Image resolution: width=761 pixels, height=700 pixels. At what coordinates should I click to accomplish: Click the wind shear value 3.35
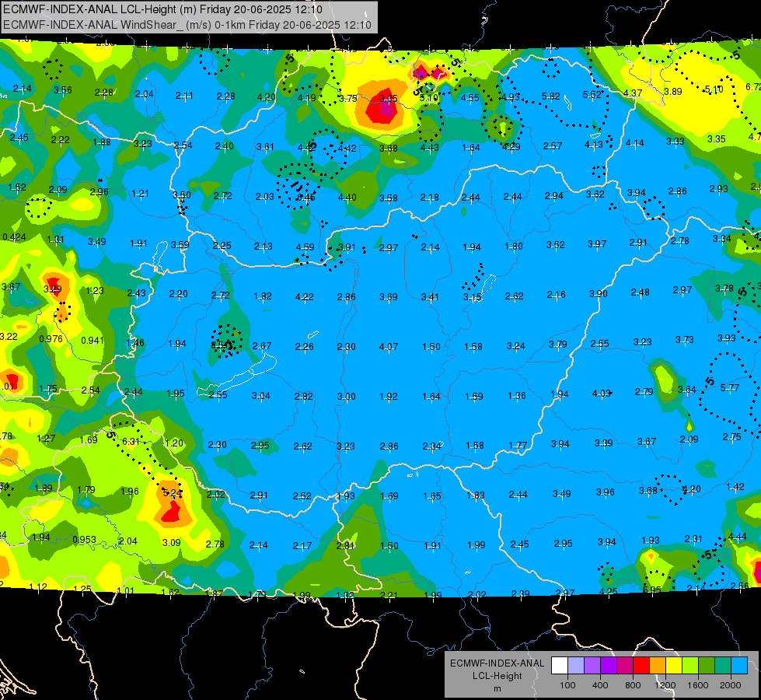(x=717, y=139)
